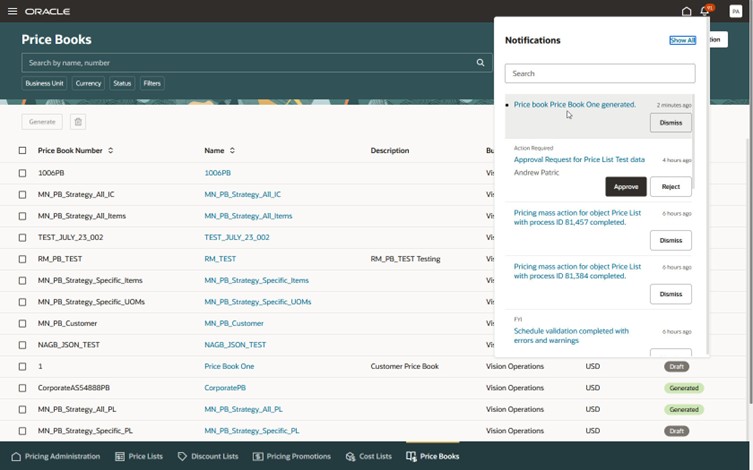Screen dimensions: 753x470
Task: Switch to Discount Lists tab
Action: [x=208, y=456]
